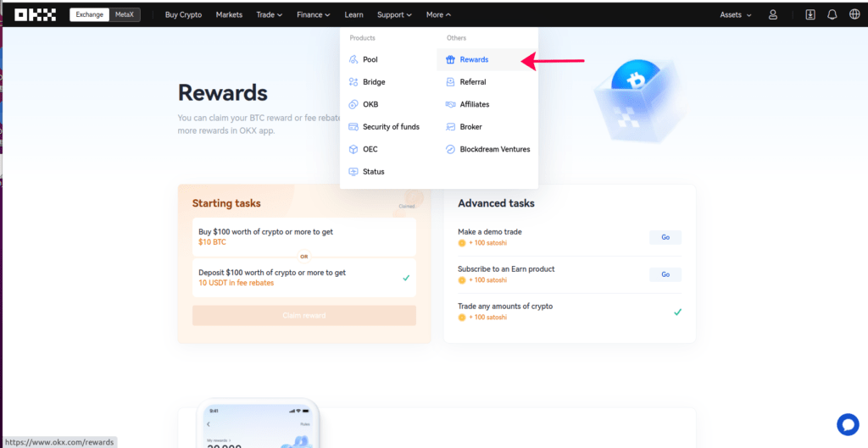This screenshot has height=448, width=868.
Task: Open the Assets dropdown
Action: point(736,15)
